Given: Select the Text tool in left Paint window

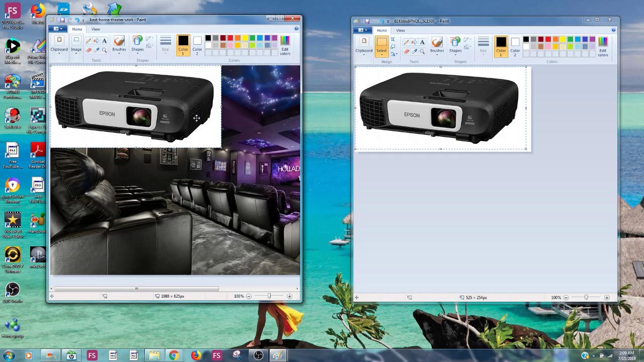Looking at the screenshot, I should (x=104, y=41).
